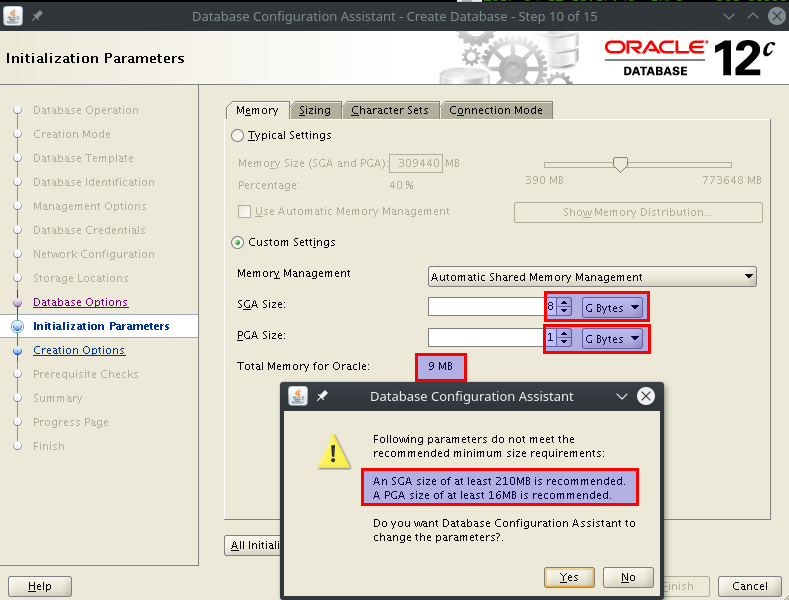
Task: Click the 773648 MB slider maximum label
Action: [732, 180]
